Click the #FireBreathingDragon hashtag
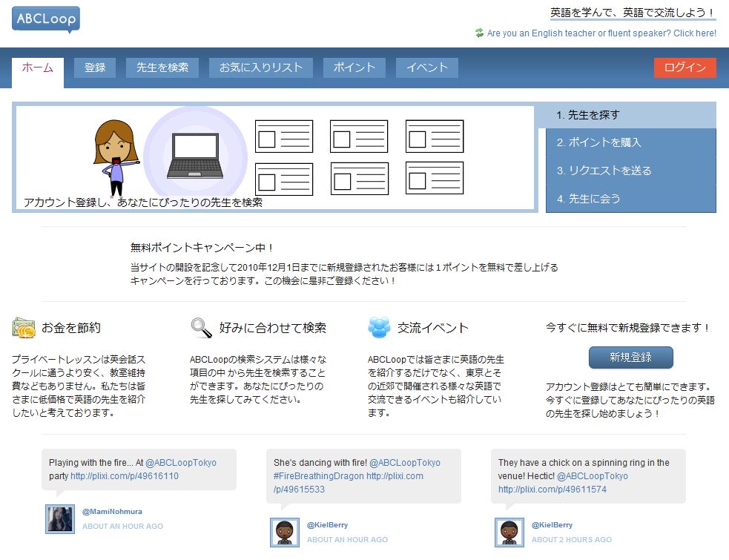Image resolution: width=729 pixels, height=560 pixels. coord(318,475)
